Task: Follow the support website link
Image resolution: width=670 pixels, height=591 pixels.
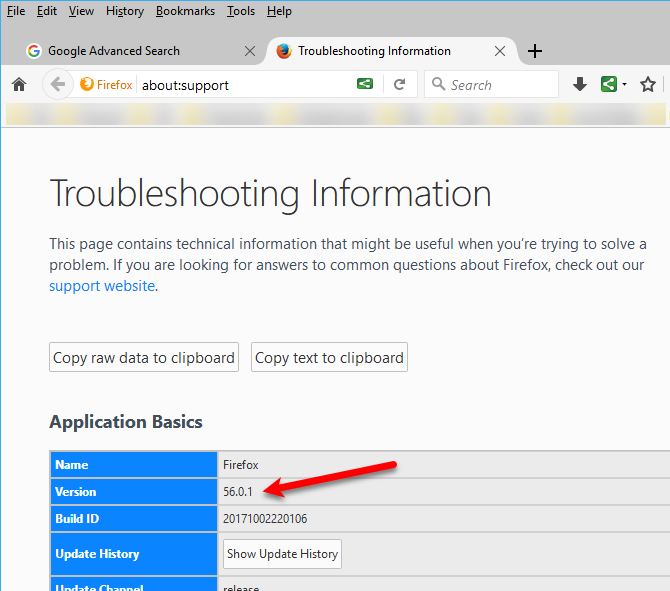Action: [x=102, y=286]
